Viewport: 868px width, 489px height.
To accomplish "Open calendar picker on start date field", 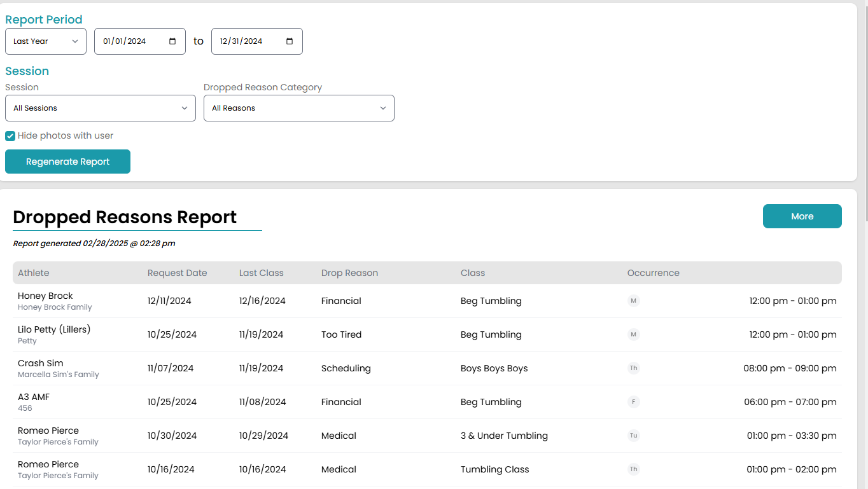I will coord(172,41).
